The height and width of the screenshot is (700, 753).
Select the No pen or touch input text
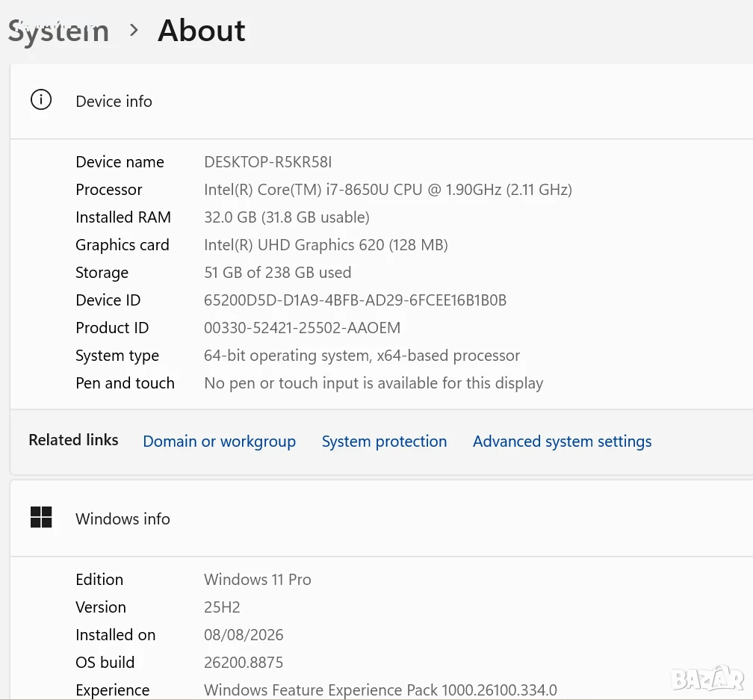(374, 383)
